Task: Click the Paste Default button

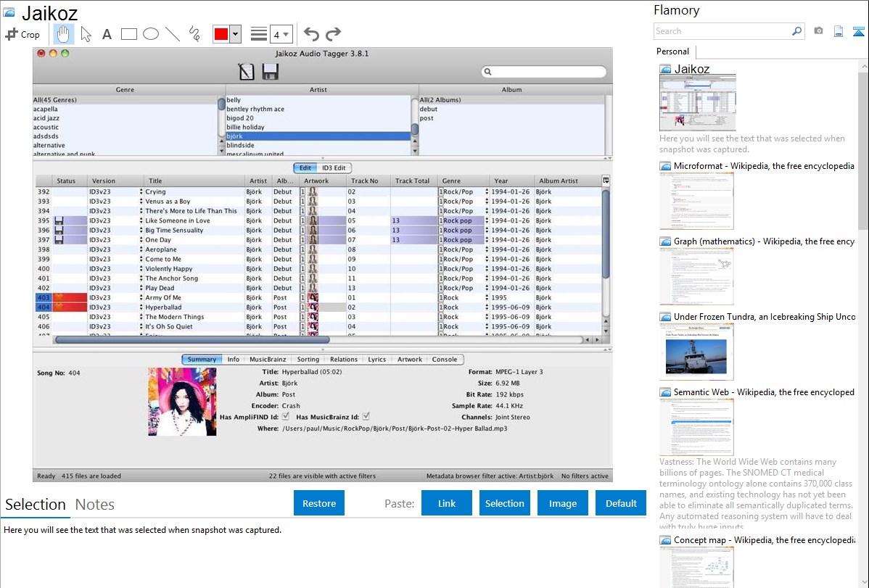Action: coord(621,503)
